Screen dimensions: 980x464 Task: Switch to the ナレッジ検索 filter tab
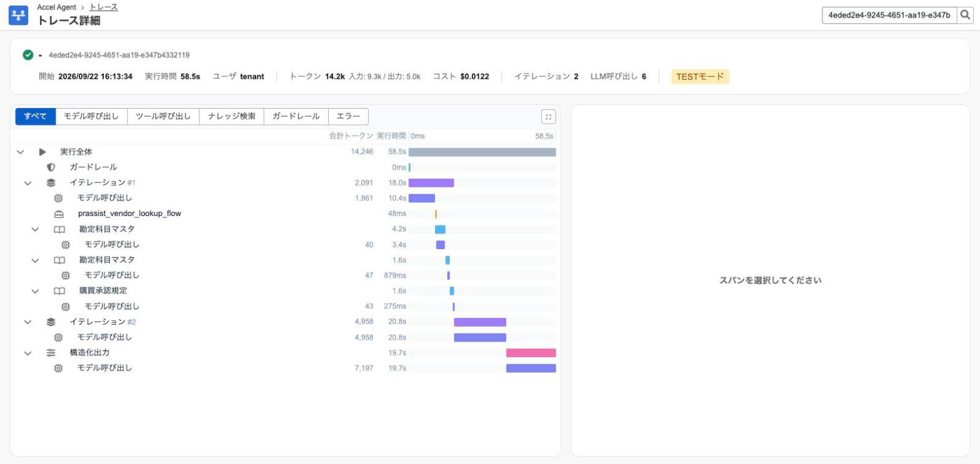click(x=231, y=116)
